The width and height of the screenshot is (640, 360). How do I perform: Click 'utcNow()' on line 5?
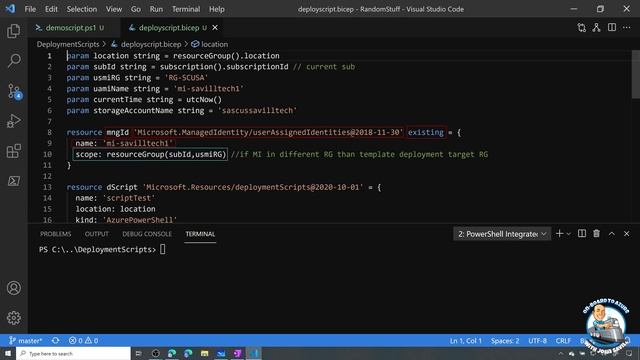point(204,100)
